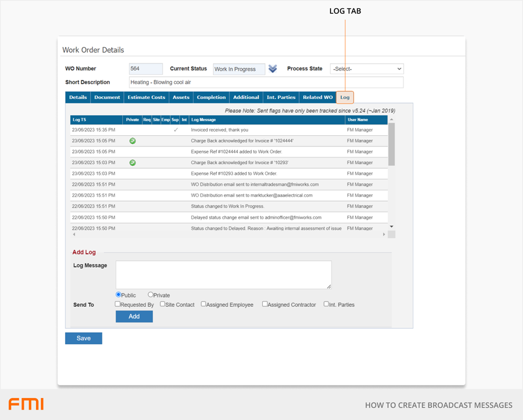Click the Add log button
The width and height of the screenshot is (523, 420).
pyautogui.click(x=134, y=316)
